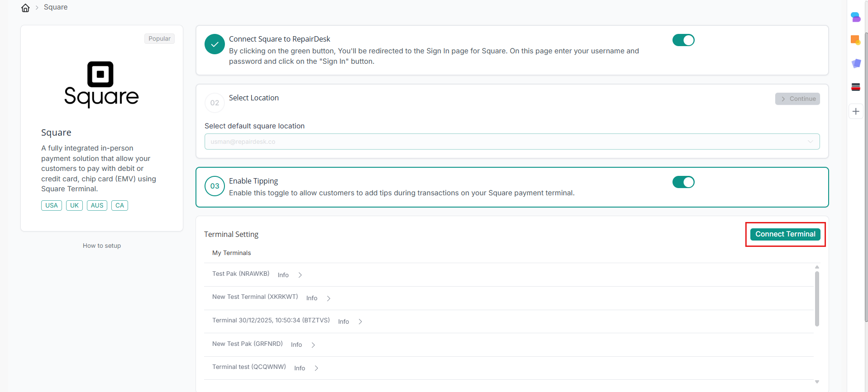Click the green checkmark step icon
The height and width of the screenshot is (392, 868).
click(x=215, y=44)
